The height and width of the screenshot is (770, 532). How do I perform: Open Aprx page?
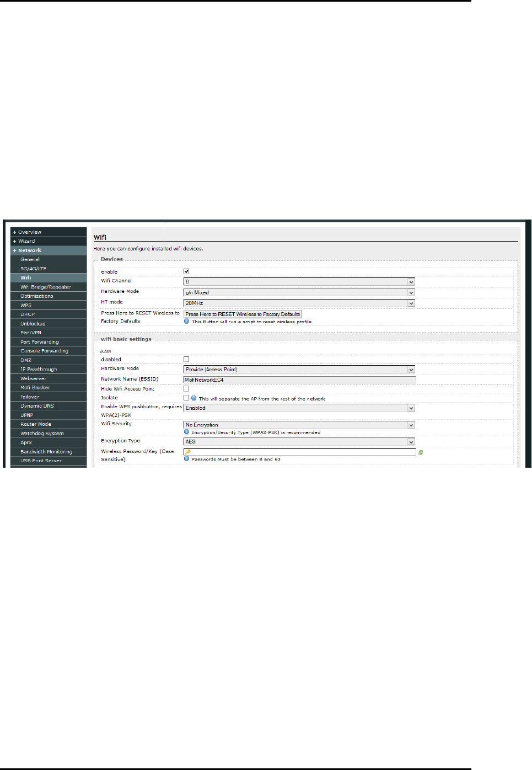coord(49,442)
